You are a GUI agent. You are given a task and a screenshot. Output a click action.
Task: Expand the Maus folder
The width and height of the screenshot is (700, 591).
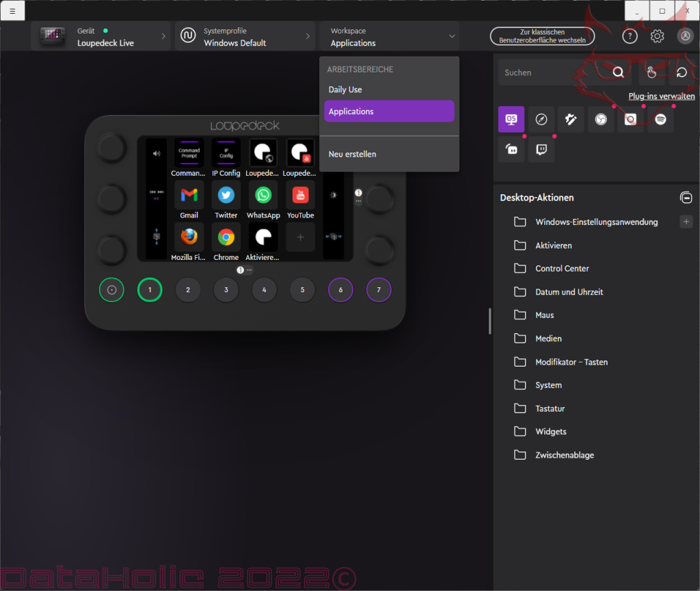pyautogui.click(x=533, y=315)
